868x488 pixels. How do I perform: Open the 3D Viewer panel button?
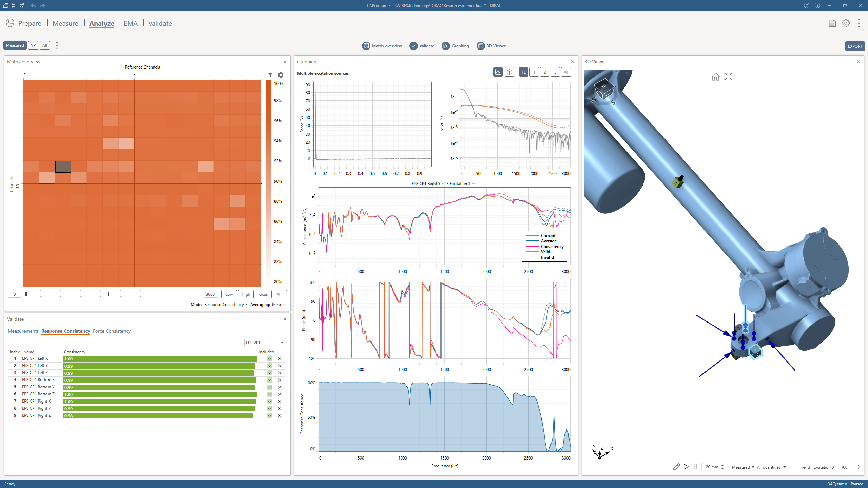(491, 46)
